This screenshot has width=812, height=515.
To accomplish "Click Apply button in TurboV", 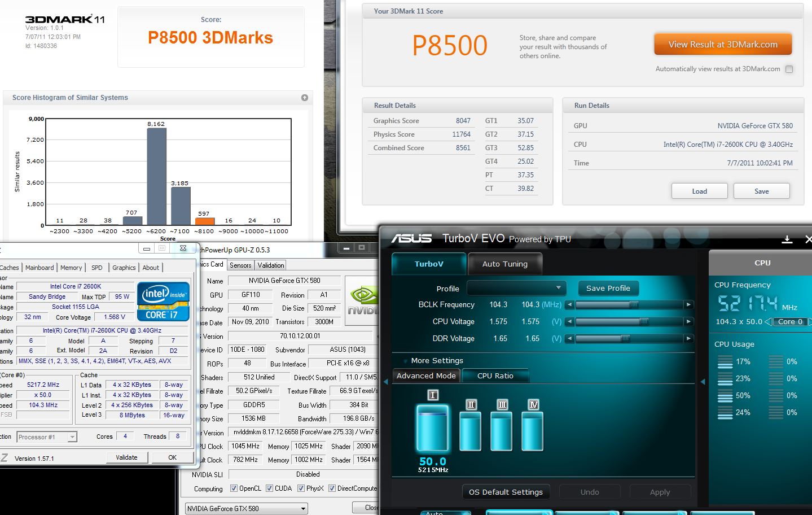I will 660,492.
